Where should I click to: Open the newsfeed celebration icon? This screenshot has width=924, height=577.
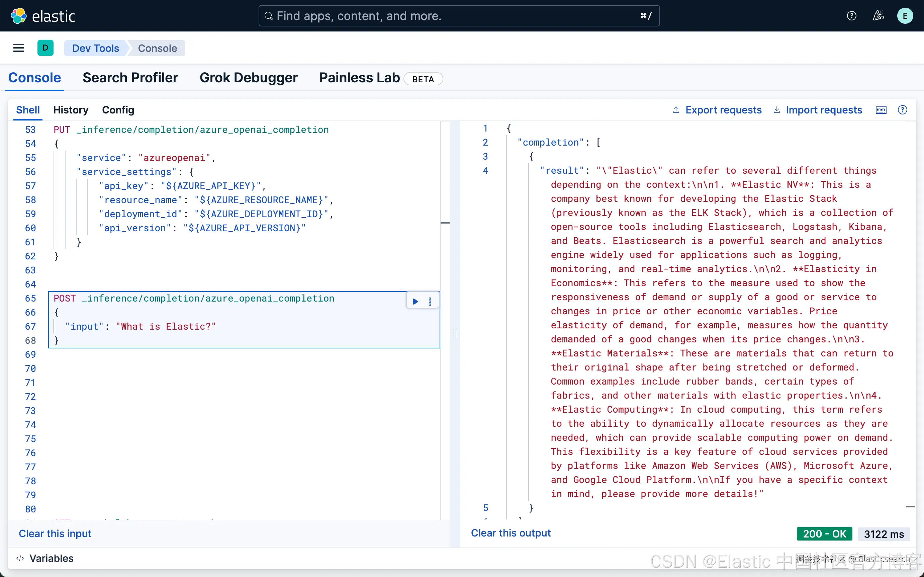(878, 16)
